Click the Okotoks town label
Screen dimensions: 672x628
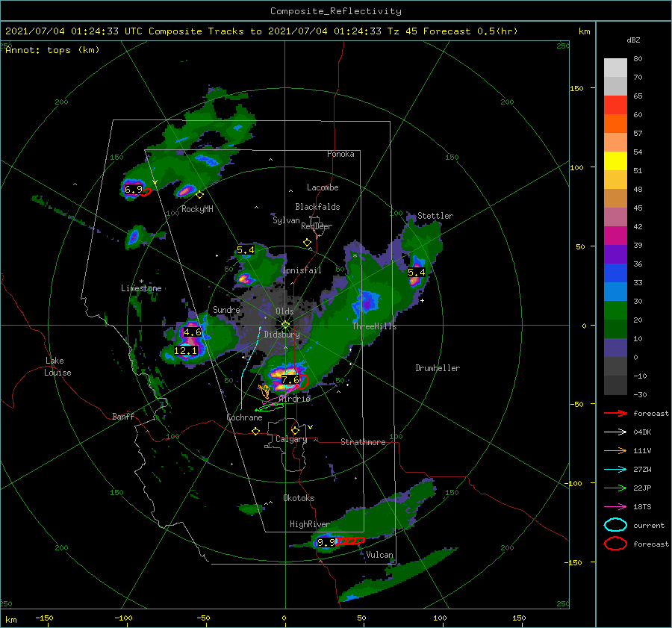coord(299,498)
